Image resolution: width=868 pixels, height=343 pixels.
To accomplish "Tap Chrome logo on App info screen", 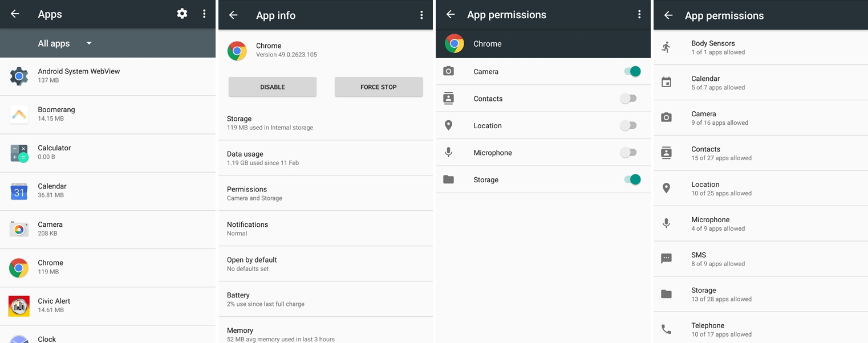I will 237,51.
